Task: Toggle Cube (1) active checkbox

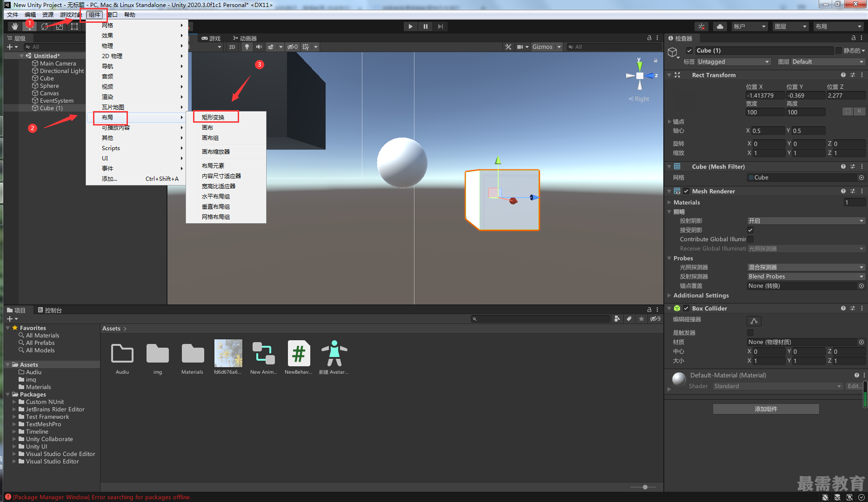Action: point(689,51)
